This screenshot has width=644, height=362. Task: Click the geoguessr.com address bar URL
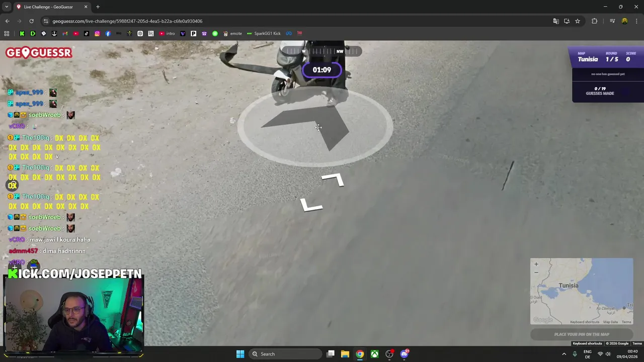click(127, 21)
